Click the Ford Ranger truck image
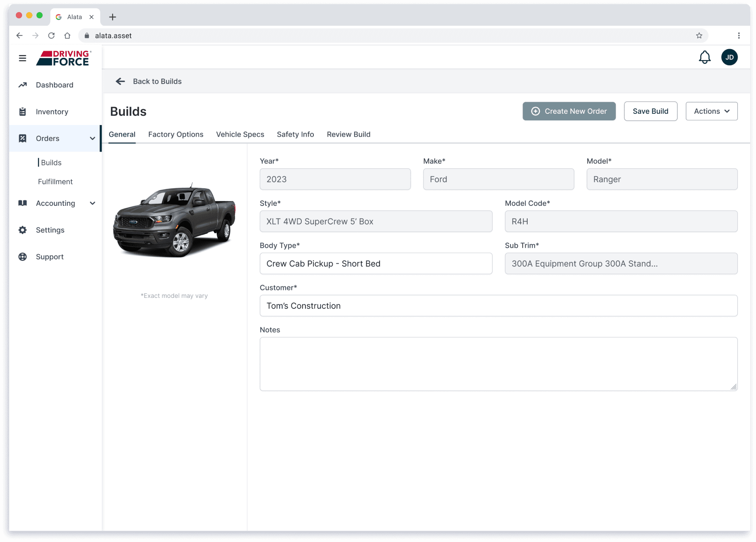The image size is (756, 542). 174,220
